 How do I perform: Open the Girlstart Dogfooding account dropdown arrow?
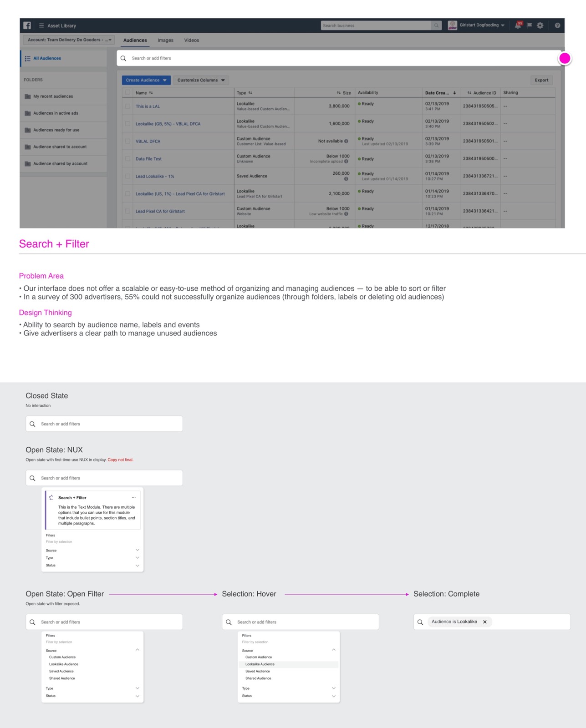503,25
